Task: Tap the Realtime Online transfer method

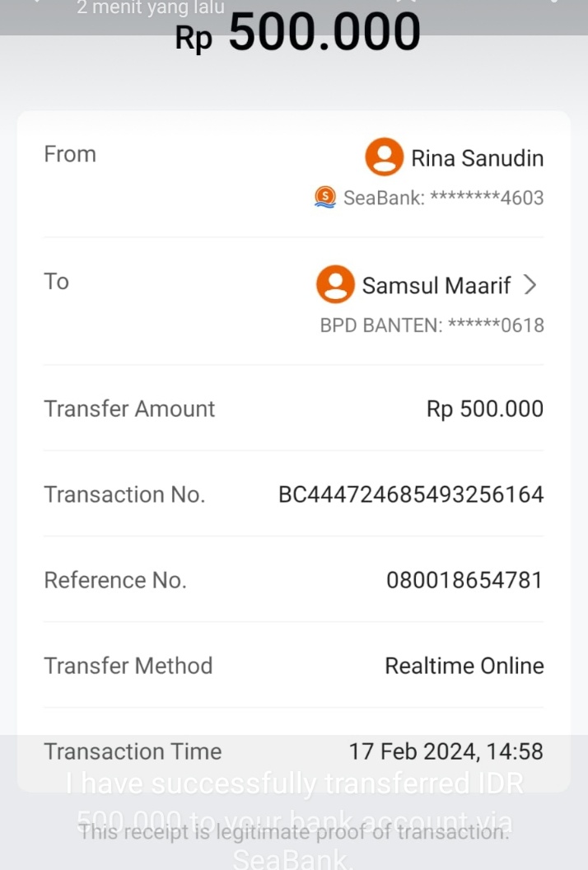Action: pos(464,667)
